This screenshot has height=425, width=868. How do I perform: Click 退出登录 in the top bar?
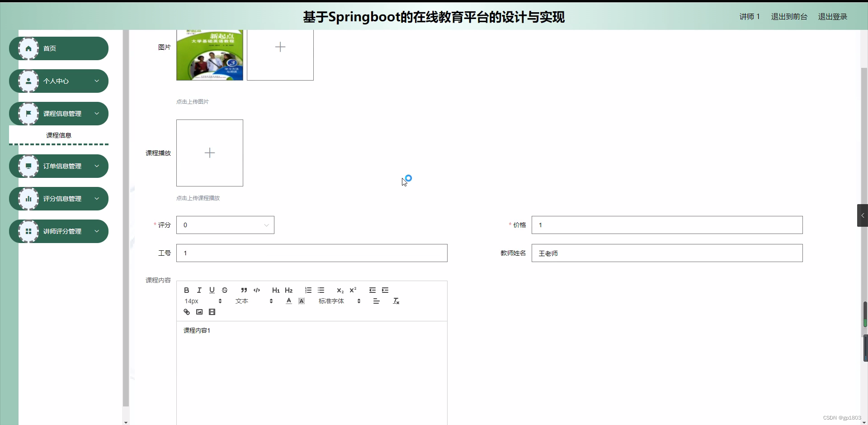pyautogui.click(x=832, y=16)
